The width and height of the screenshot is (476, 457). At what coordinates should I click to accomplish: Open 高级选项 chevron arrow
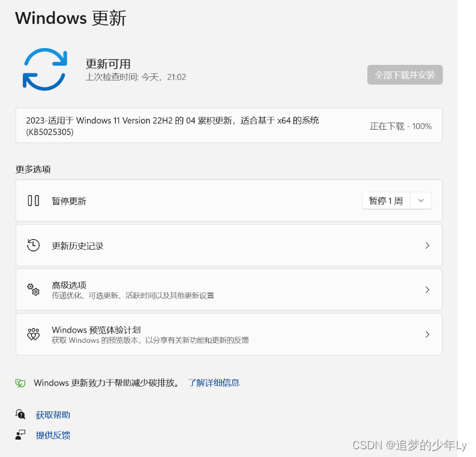[x=427, y=289]
